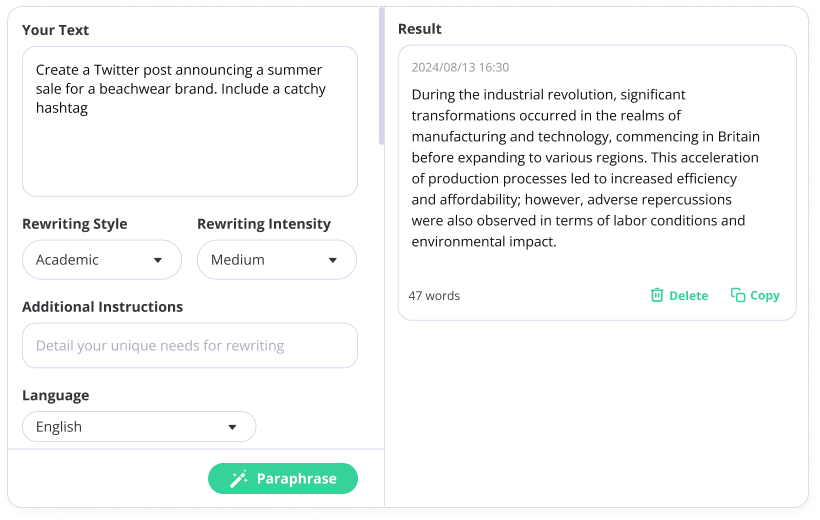Open the Rewriting Style dropdown showing Academic
Screen dimensions: 820x520
(102, 260)
